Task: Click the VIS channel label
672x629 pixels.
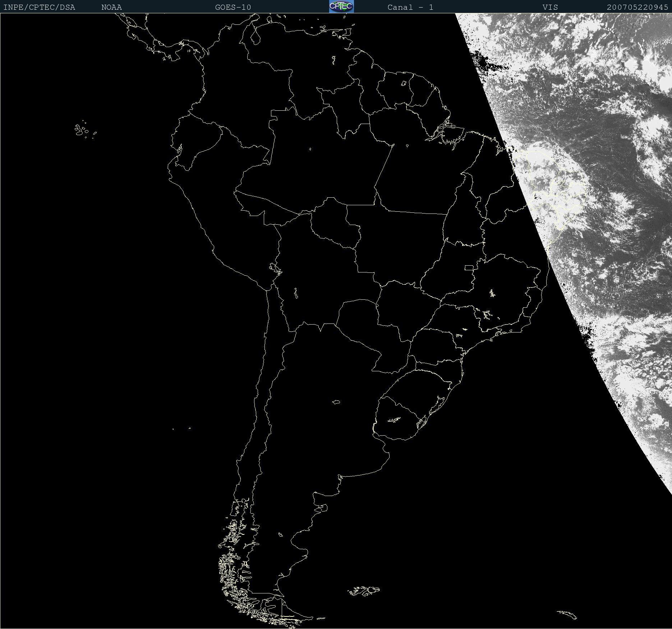Action: (550, 7)
